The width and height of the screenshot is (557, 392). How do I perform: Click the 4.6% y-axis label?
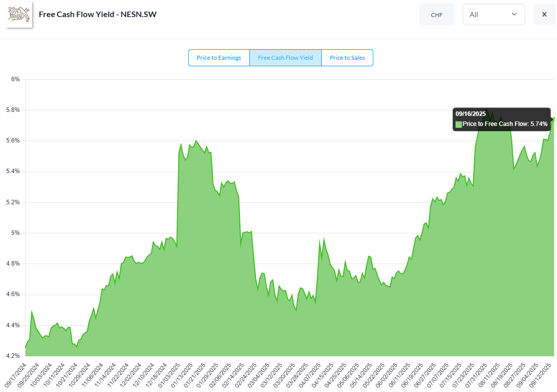[13, 295]
